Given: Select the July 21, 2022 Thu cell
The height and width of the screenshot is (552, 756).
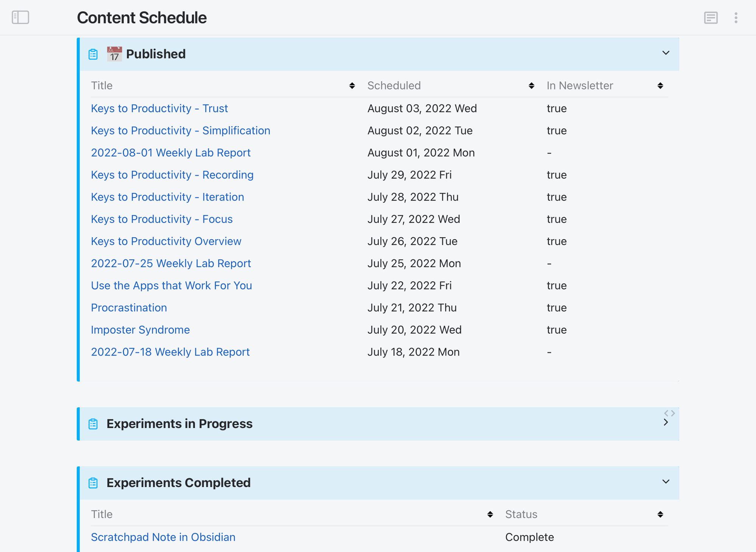Looking at the screenshot, I should pos(412,308).
